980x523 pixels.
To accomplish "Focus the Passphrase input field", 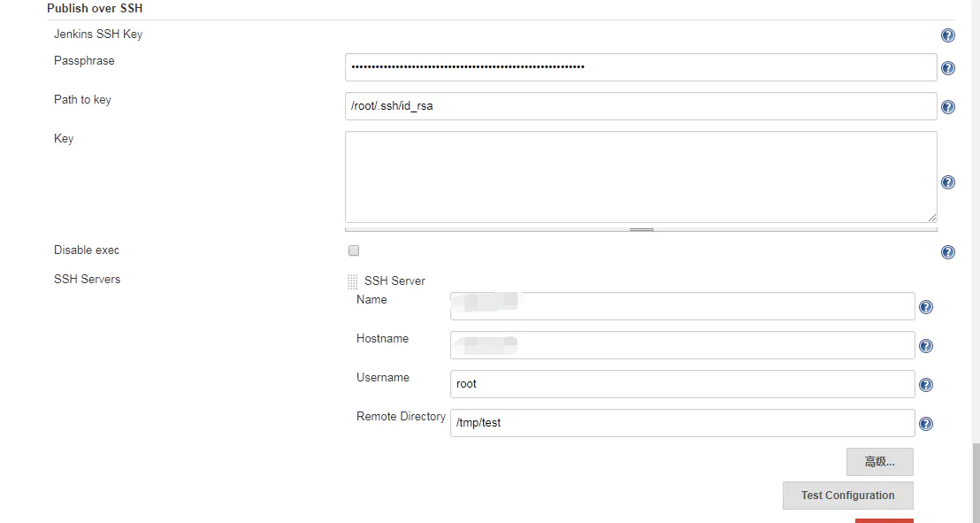I will 640,67.
